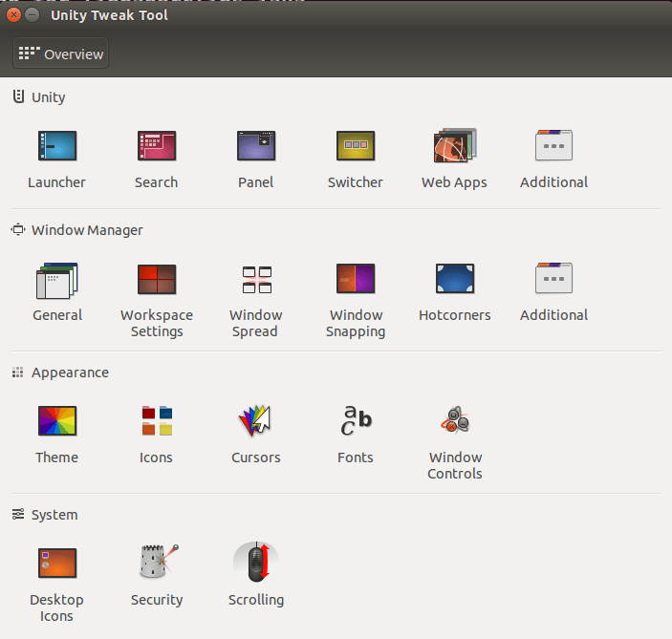Click the Overview toolbar button
The height and width of the screenshot is (639, 672).
tap(60, 53)
